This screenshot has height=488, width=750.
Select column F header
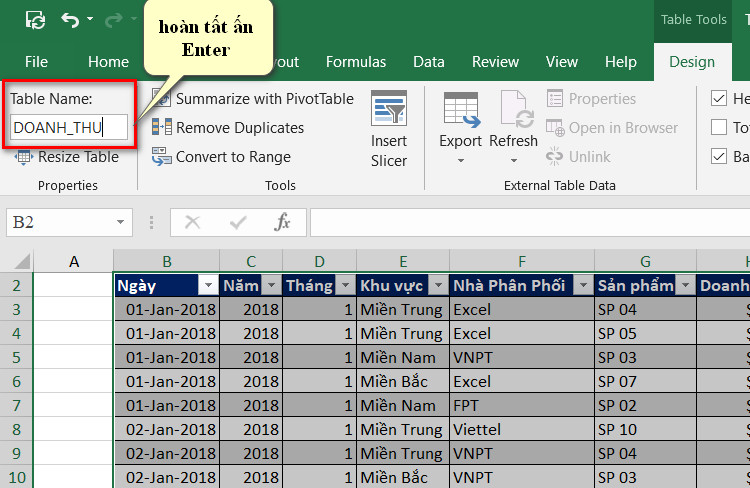522,262
